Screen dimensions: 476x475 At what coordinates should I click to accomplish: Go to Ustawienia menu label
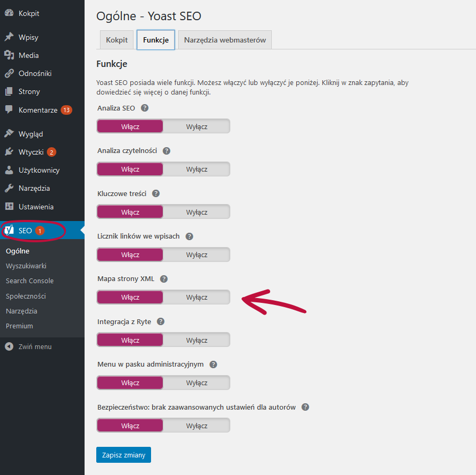tap(36, 207)
